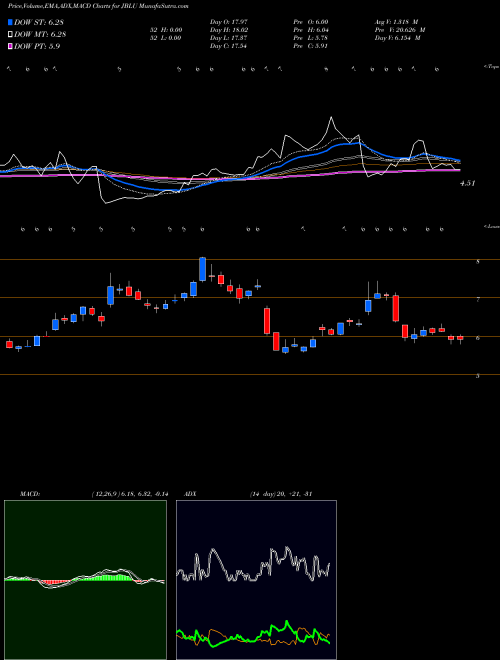Click the white DOW MT legend swatch
This screenshot has width=500, height=660.
click(11, 34)
